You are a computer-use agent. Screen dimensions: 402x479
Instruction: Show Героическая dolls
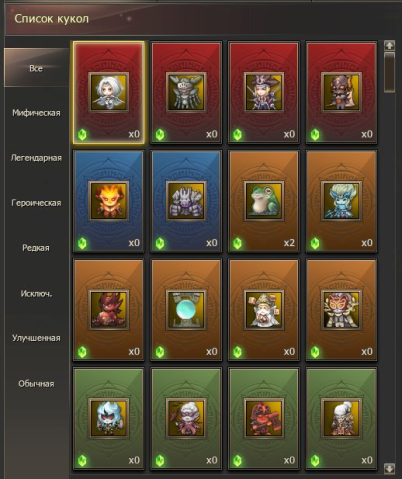[x=36, y=203]
